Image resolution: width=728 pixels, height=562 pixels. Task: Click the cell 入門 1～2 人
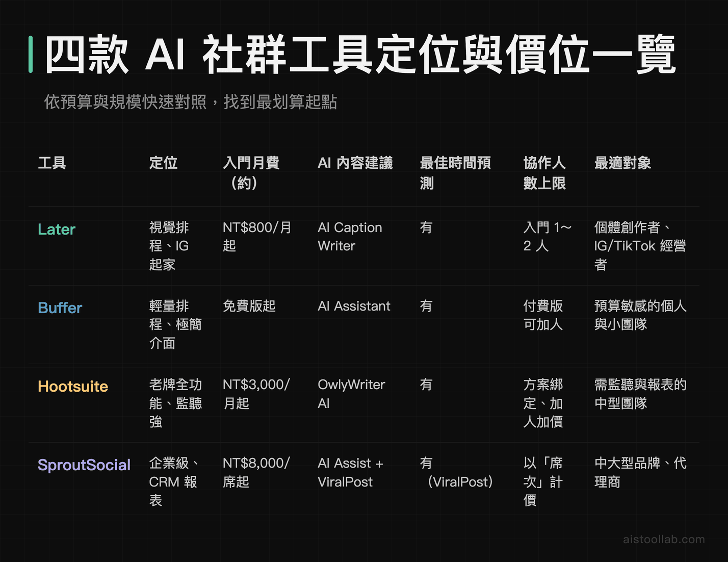coord(548,237)
